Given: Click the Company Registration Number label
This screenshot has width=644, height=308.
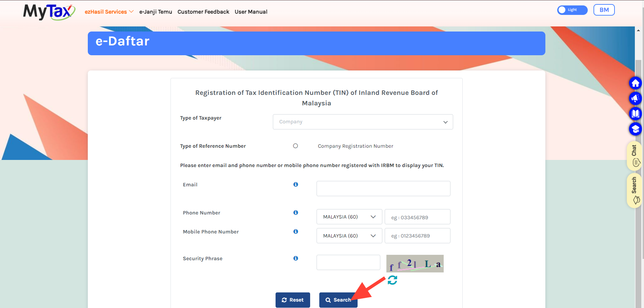Looking at the screenshot, I should coord(356,146).
